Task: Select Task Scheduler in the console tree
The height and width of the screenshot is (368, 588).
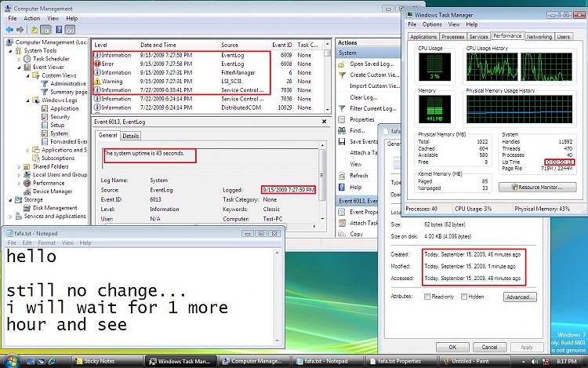Action: point(51,59)
